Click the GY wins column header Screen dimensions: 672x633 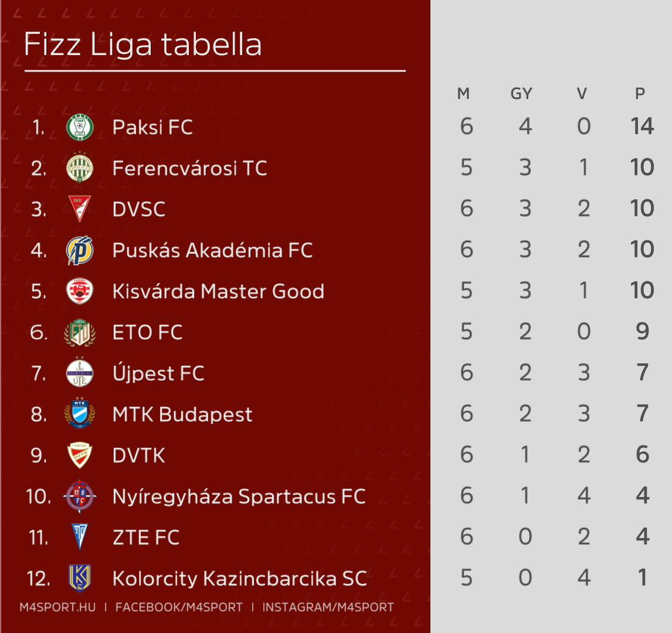tap(521, 94)
